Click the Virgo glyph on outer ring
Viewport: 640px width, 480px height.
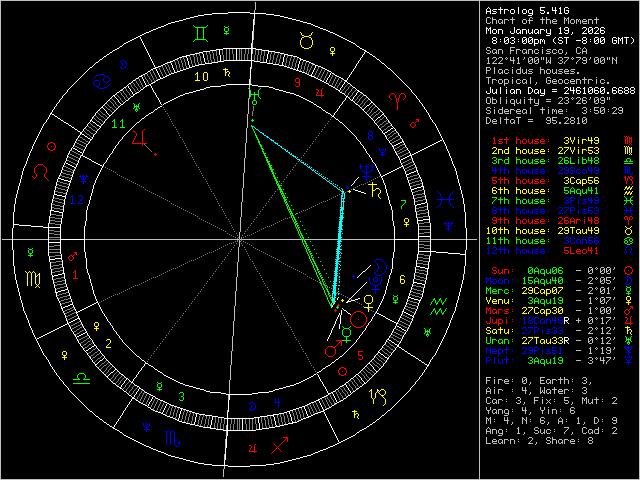click(x=33, y=279)
